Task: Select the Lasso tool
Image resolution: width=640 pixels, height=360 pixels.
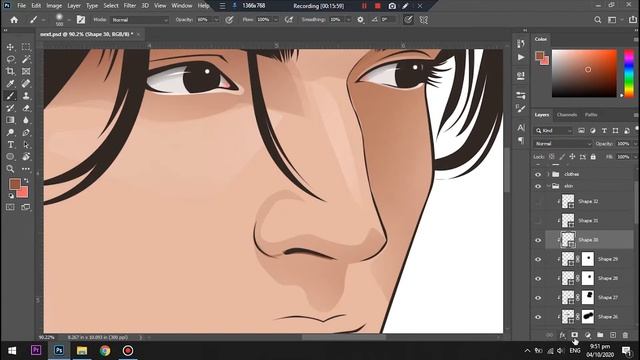Action: pyautogui.click(x=10, y=60)
